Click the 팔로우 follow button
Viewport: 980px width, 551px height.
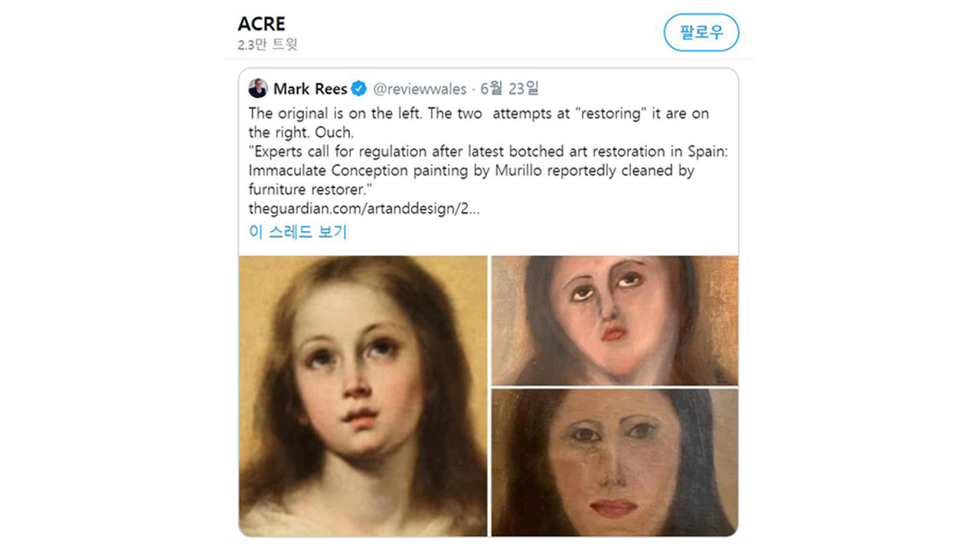pos(701,32)
